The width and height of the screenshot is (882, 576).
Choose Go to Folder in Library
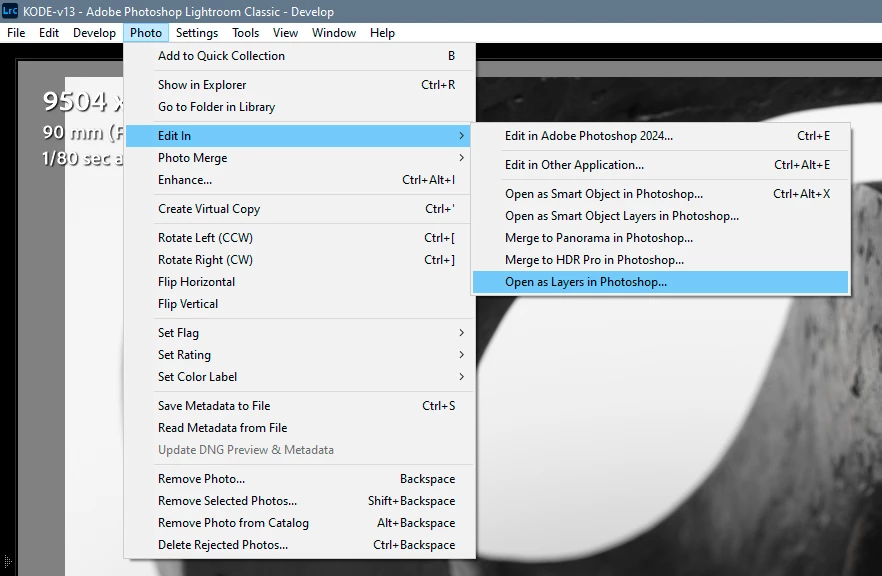coord(299,107)
